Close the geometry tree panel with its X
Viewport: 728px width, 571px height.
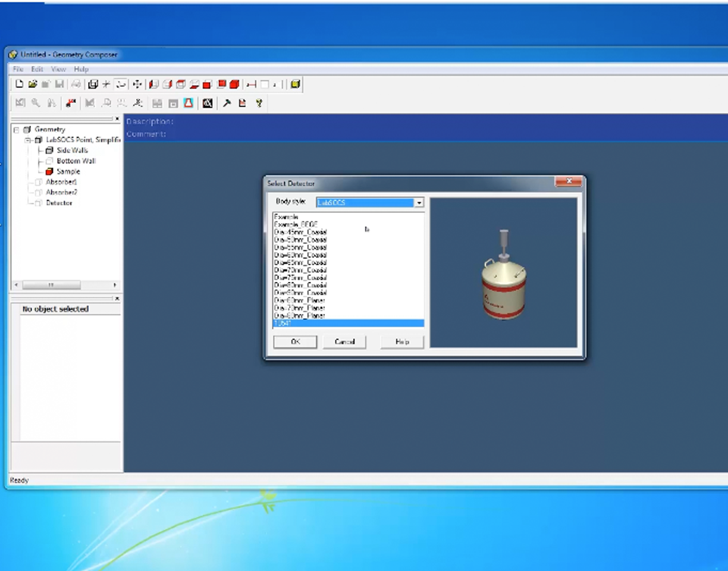point(117,119)
